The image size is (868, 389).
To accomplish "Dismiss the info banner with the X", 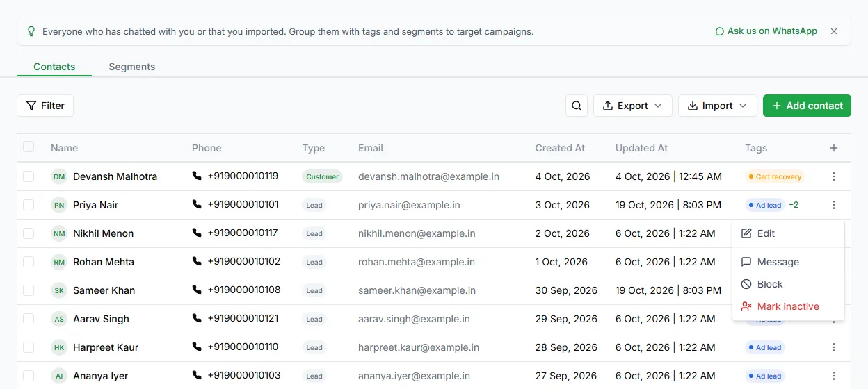I will pyautogui.click(x=834, y=31).
